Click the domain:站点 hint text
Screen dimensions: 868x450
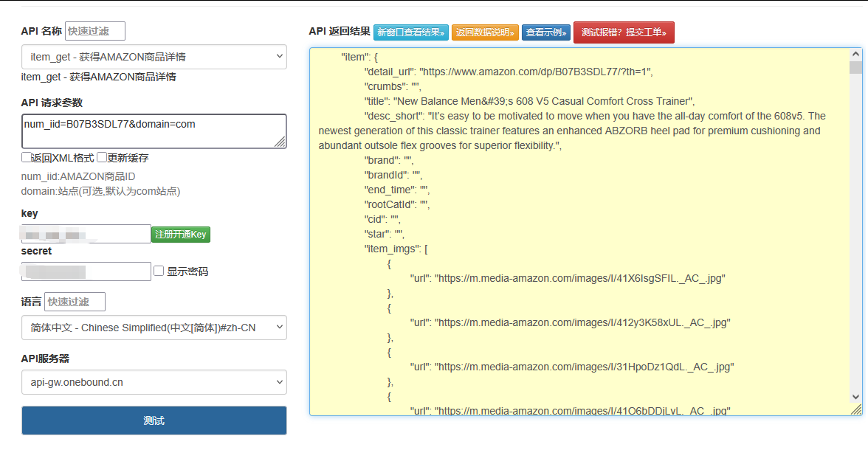tap(100, 191)
